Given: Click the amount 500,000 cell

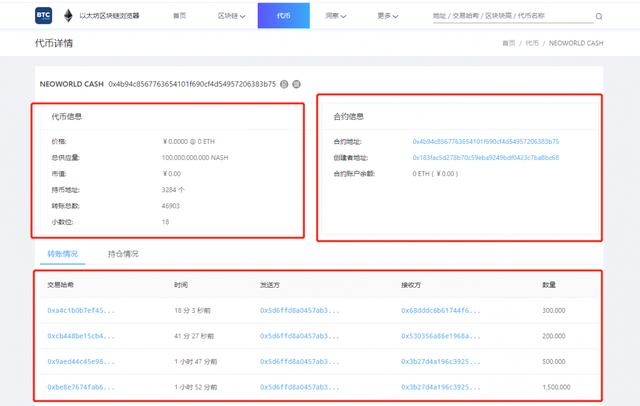Looking at the screenshot, I should (x=554, y=362).
